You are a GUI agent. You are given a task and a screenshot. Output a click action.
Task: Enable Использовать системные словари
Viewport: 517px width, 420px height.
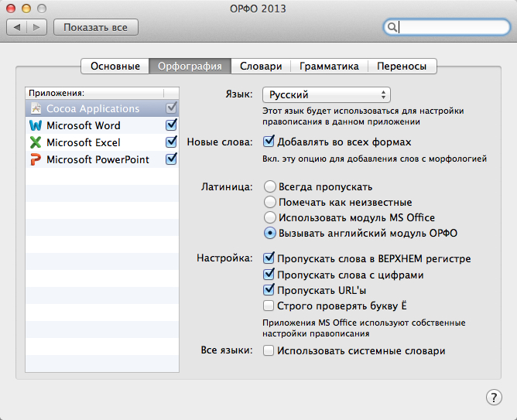point(269,350)
